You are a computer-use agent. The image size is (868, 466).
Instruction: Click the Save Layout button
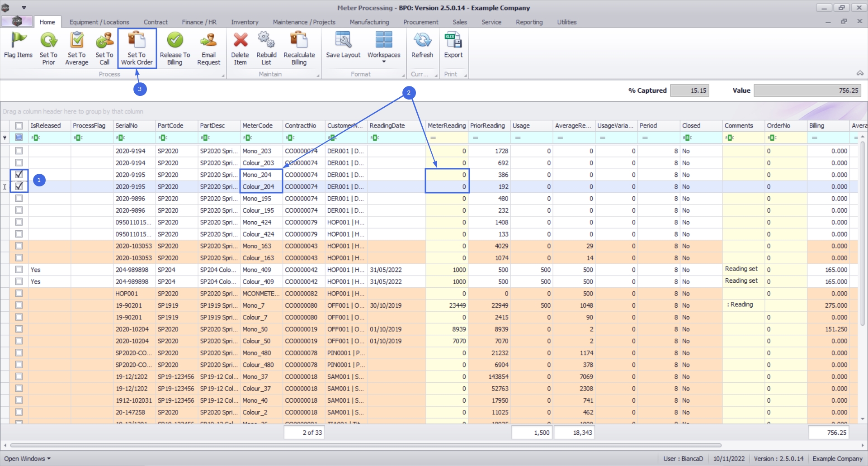click(343, 45)
